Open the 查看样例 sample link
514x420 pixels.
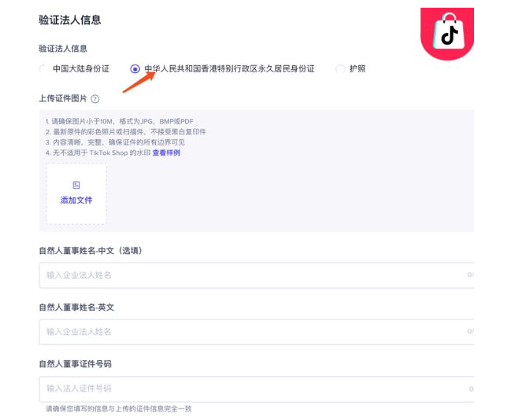click(166, 153)
